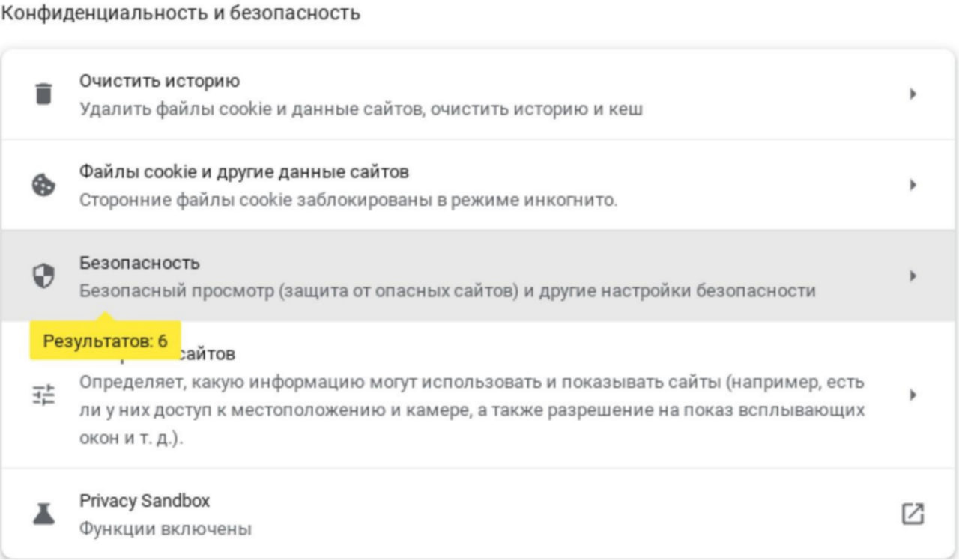Click the Результатов: 6 yellow tooltip

[105, 341]
